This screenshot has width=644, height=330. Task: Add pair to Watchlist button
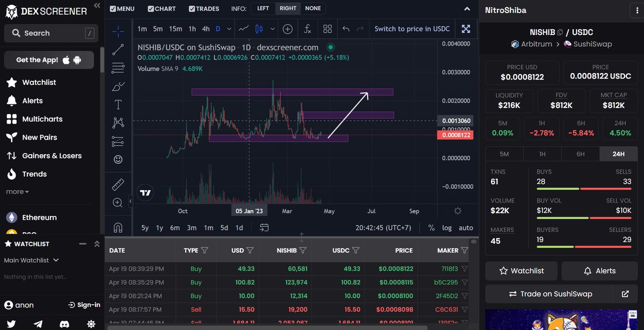pos(521,271)
